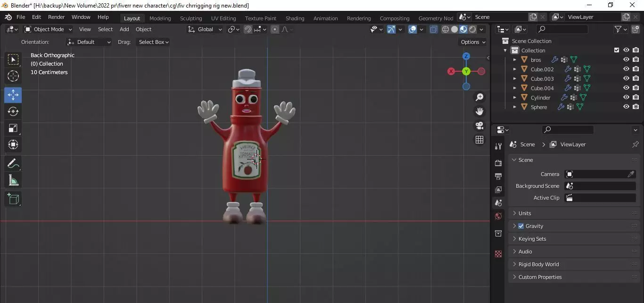Click the zoom view magnifier icon
Screen dimensions: 644x303
point(479,97)
